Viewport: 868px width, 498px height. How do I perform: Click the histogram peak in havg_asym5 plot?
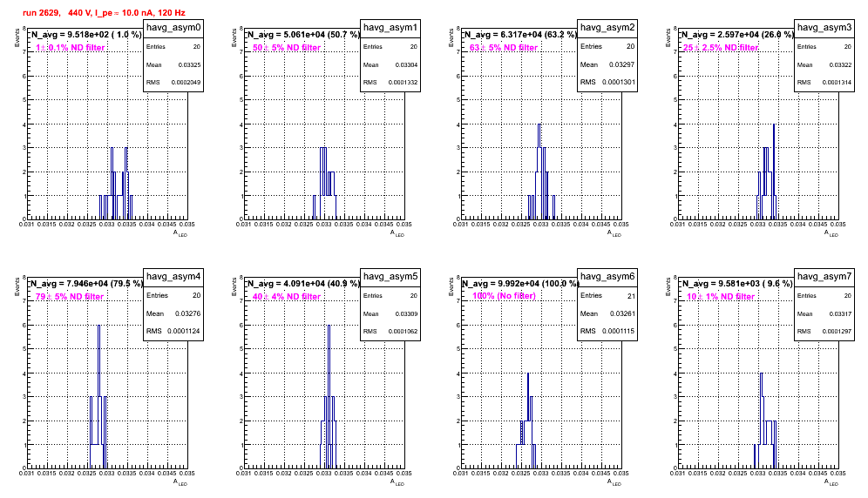tap(329, 360)
